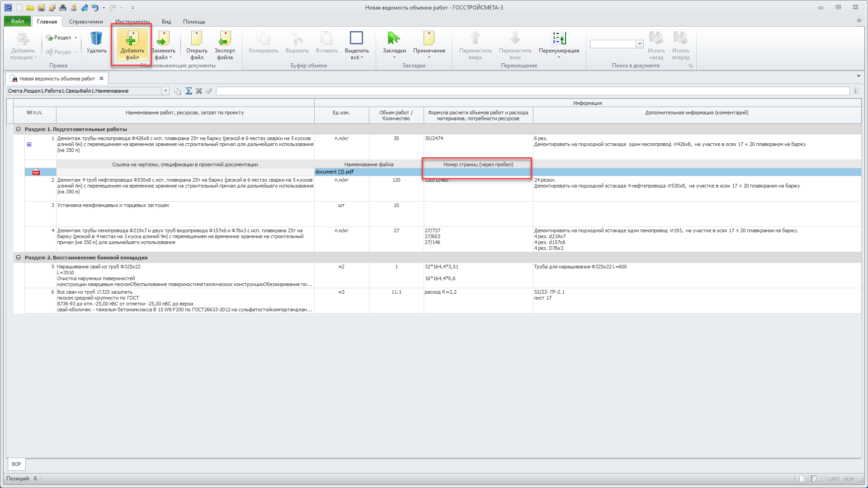
Task: Cancel edit with the X icon in formula bar
Action: tap(198, 91)
